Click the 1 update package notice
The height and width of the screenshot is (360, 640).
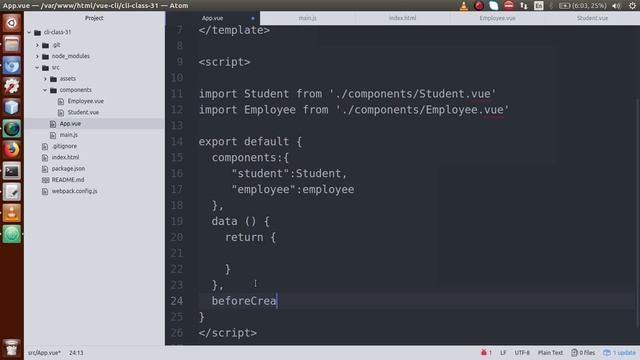pos(619,353)
